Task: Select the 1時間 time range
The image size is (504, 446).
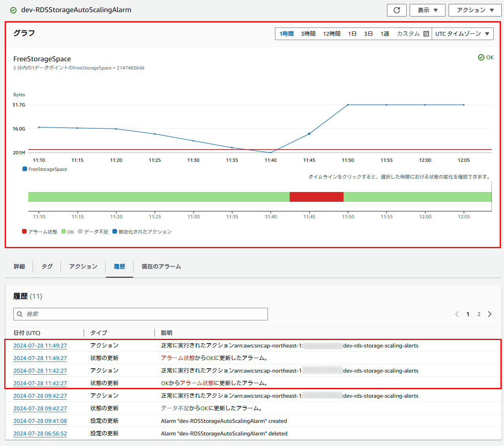Action: (x=286, y=34)
